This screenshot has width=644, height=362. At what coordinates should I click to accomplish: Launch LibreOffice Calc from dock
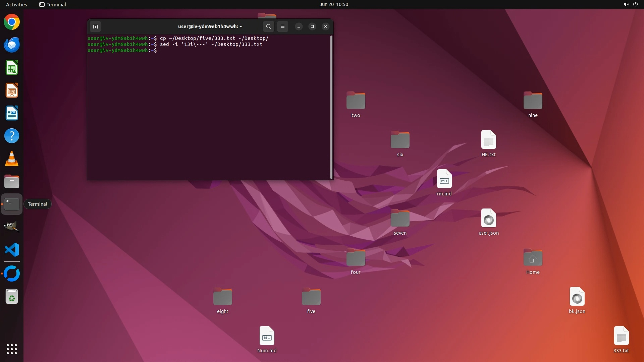coord(12,68)
